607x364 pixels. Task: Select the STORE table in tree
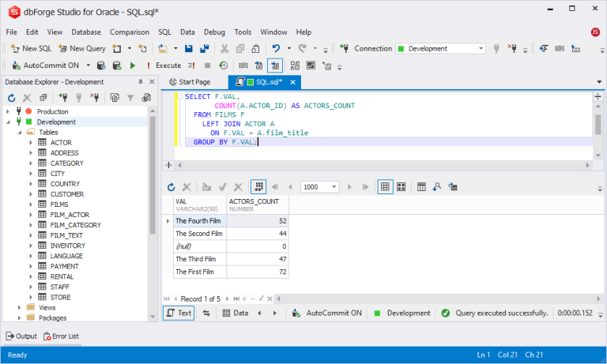[60, 298]
